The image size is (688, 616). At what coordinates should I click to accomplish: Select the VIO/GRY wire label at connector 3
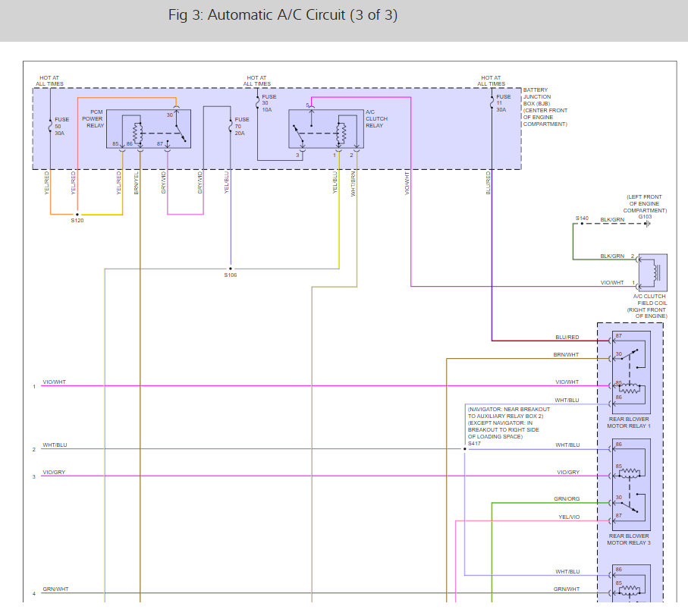pyautogui.click(x=54, y=472)
